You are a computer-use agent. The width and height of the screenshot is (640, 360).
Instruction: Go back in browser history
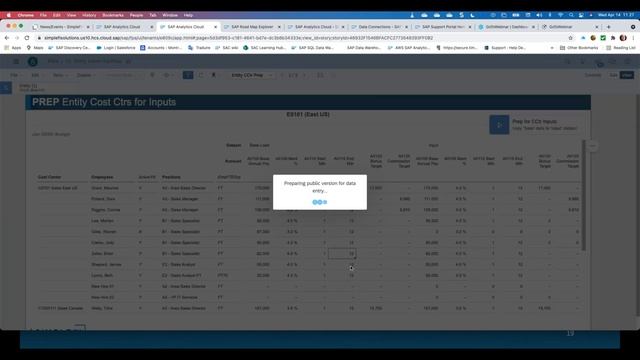7,38
